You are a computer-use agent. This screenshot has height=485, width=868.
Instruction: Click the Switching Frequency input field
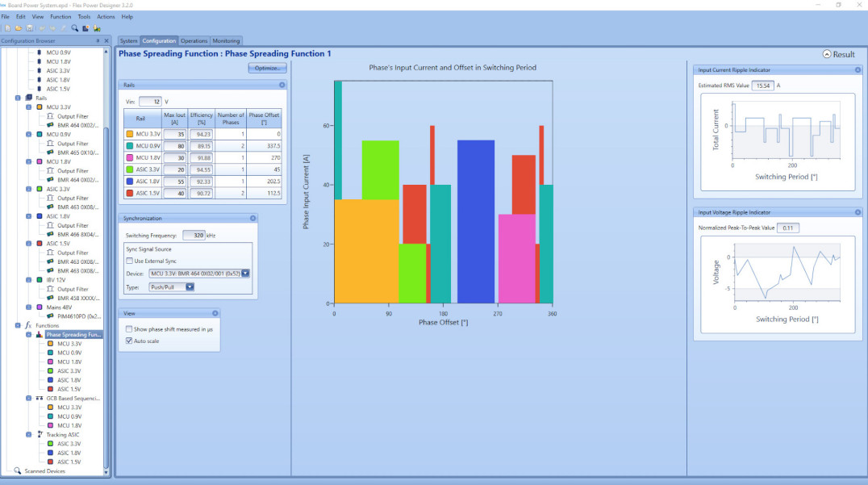pyautogui.click(x=193, y=235)
